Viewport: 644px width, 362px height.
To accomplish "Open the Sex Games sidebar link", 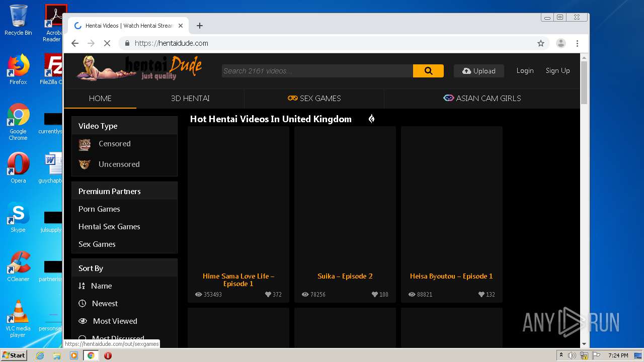I will point(97,244).
